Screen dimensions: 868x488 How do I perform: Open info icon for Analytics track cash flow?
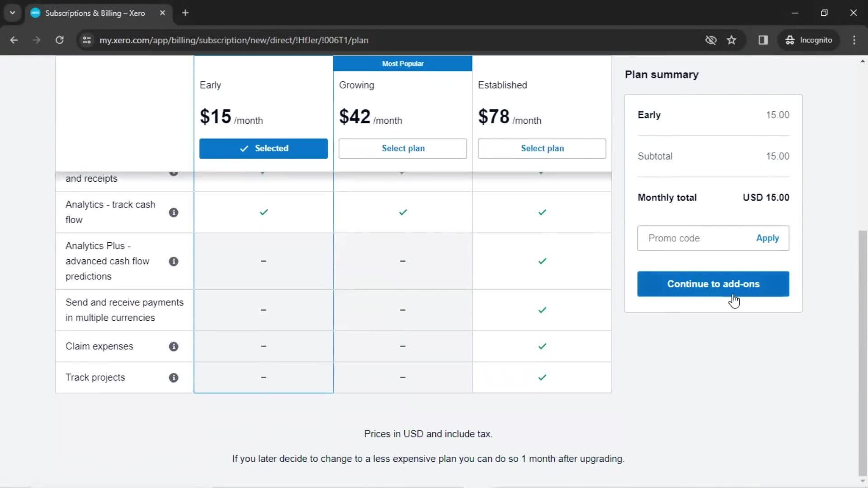174,212
